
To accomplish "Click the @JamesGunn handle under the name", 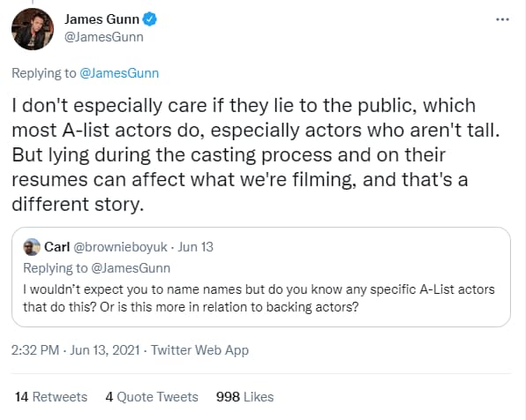I will pos(103,37).
